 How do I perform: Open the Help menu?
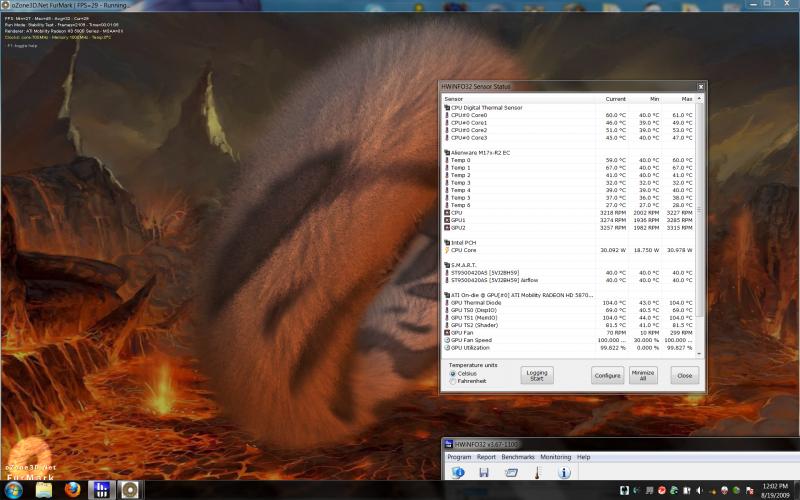point(583,457)
